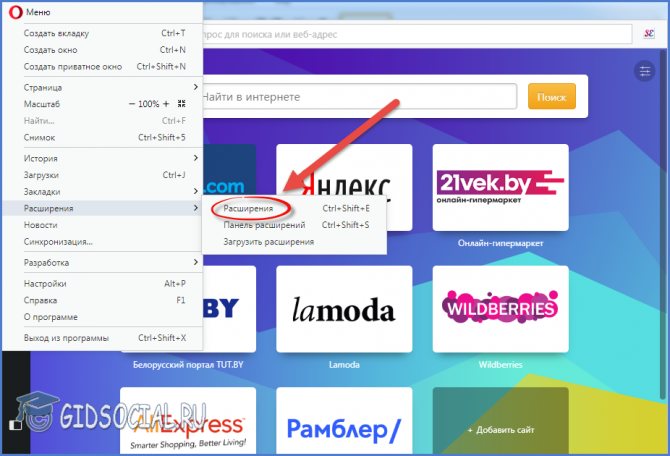This screenshot has width=670, height=456.
Task: Open Расширения item in the submenu
Action: tap(295, 209)
